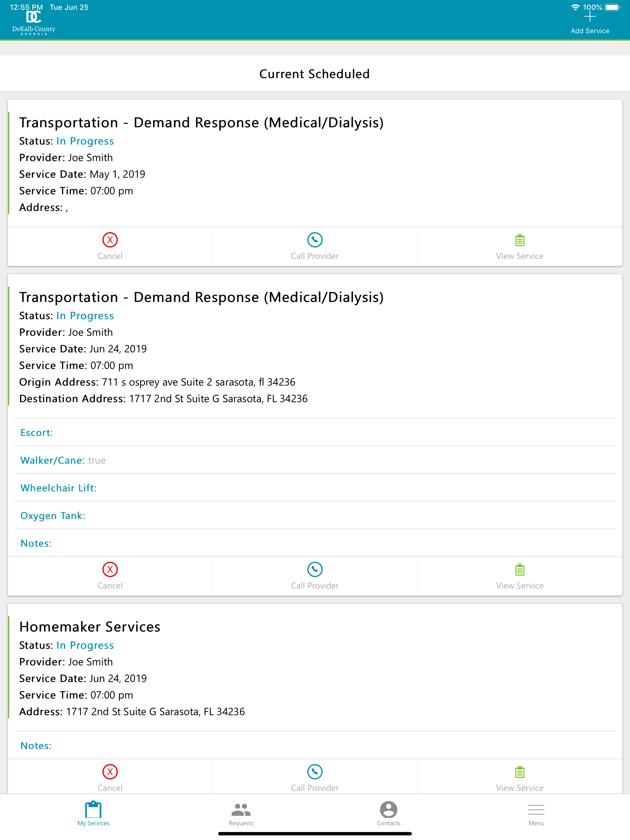
Task: Tap Homemaker Address 1717 2nd St Suite G
Action: (132, 712)
